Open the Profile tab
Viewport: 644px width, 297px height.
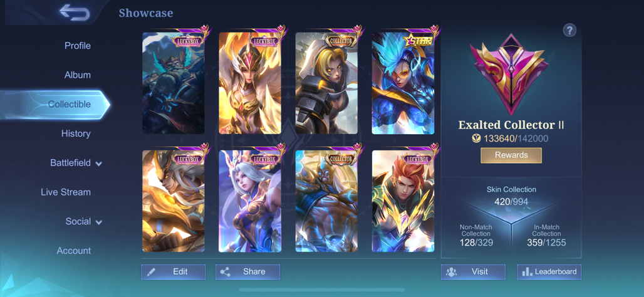click(x=77, y=46)
